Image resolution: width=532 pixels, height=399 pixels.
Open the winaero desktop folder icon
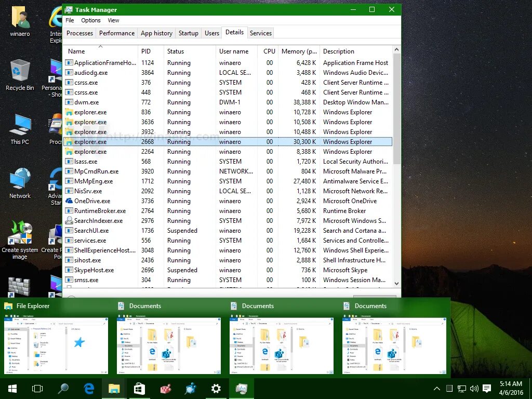pos(20,21)
